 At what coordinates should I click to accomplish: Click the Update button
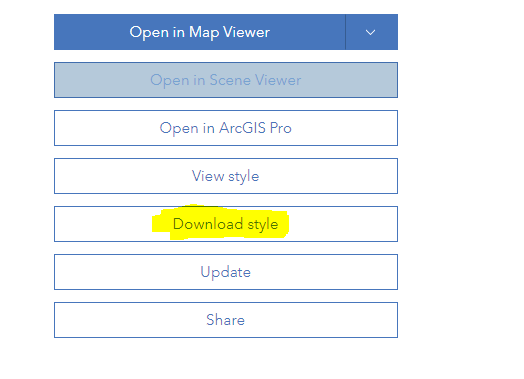pos(226,272)
